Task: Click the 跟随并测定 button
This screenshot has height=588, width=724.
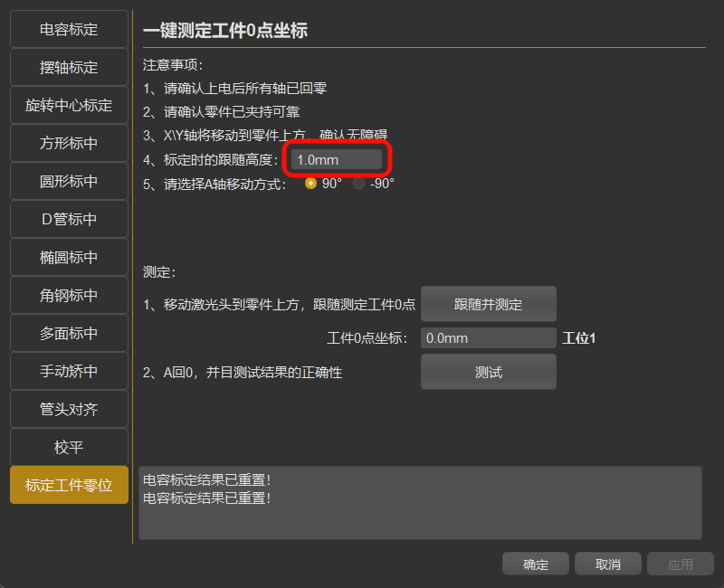Action: (x=488, y=304)
